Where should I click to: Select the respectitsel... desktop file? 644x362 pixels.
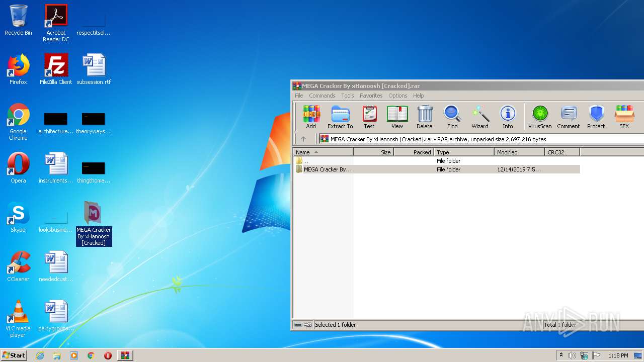tap(94, 24)
